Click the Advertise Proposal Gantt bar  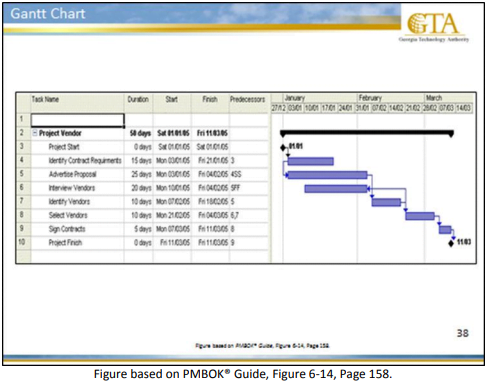(327, 175)
